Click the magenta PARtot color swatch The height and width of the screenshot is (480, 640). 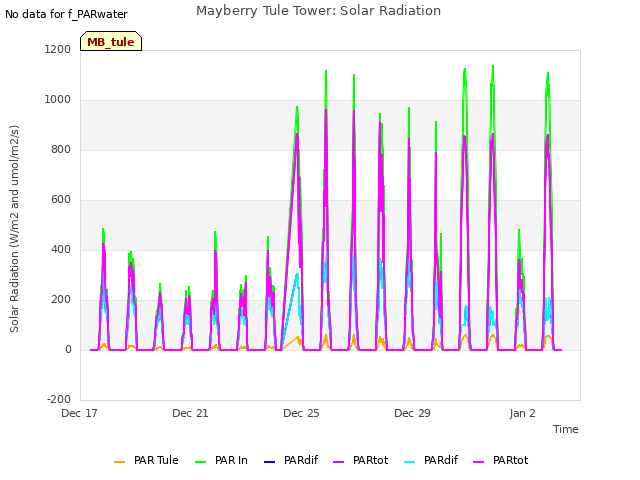pos(479,462)
